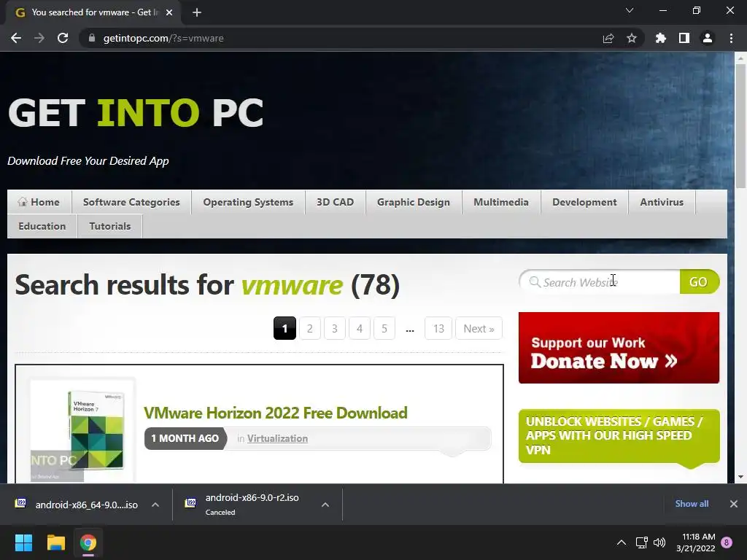
Task: Open the Chrome profile avatar
Action: point(708,38)
